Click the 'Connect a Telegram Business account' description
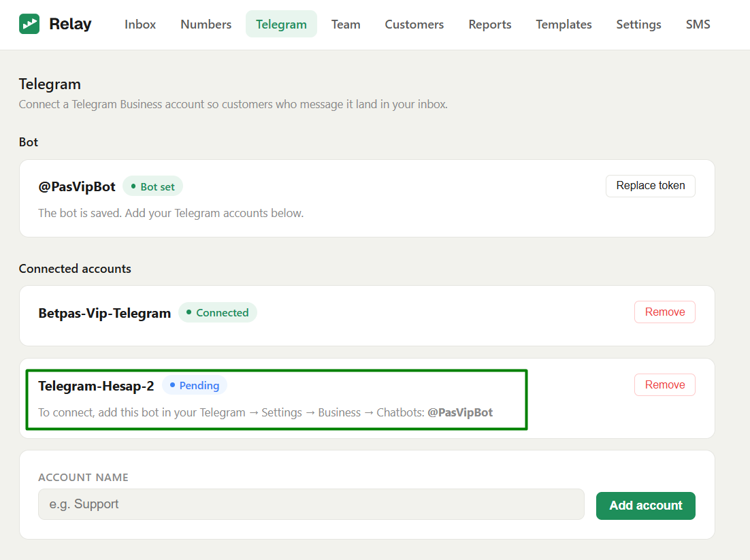Viewport: 750px width, 560px height. click(233, 104)
